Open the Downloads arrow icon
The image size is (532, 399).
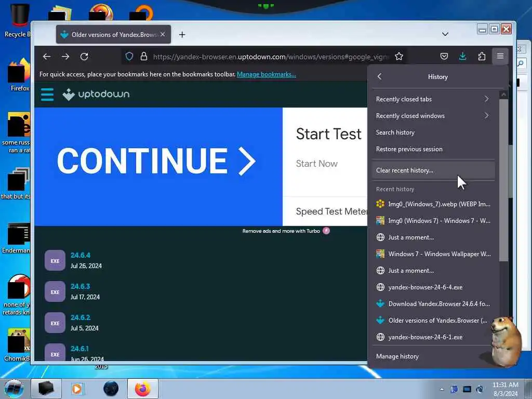point(463,56)
